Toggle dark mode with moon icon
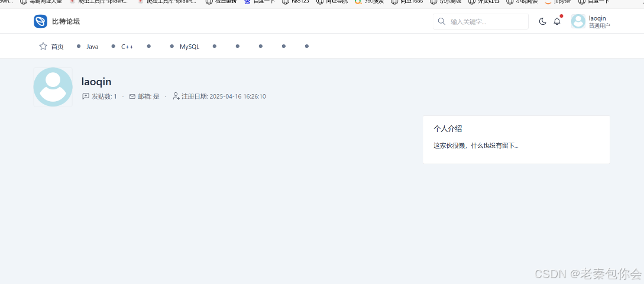The width and height of the screenshot is (644, 284). pos(542,21)
